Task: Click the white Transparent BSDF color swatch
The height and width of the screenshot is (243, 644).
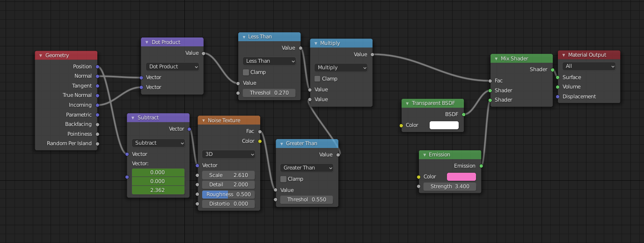Action: (x=444, y=125)
